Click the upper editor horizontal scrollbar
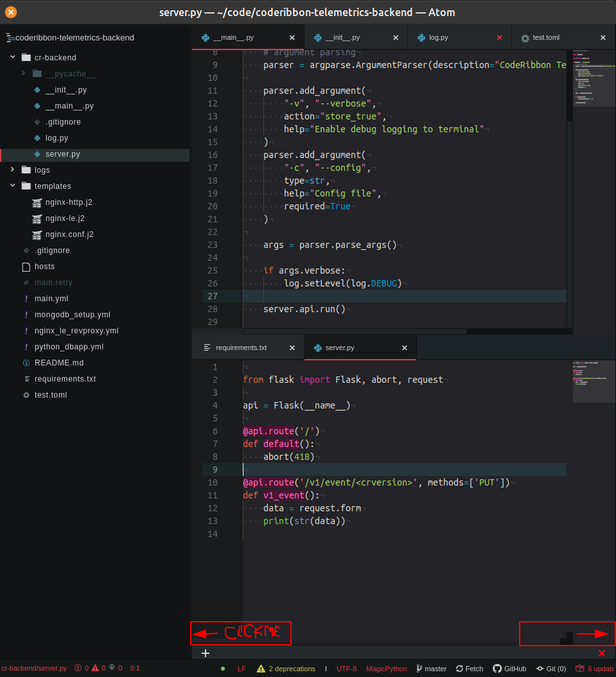The width and height of the screenshot is (616, 677). (x=355, y=331)
